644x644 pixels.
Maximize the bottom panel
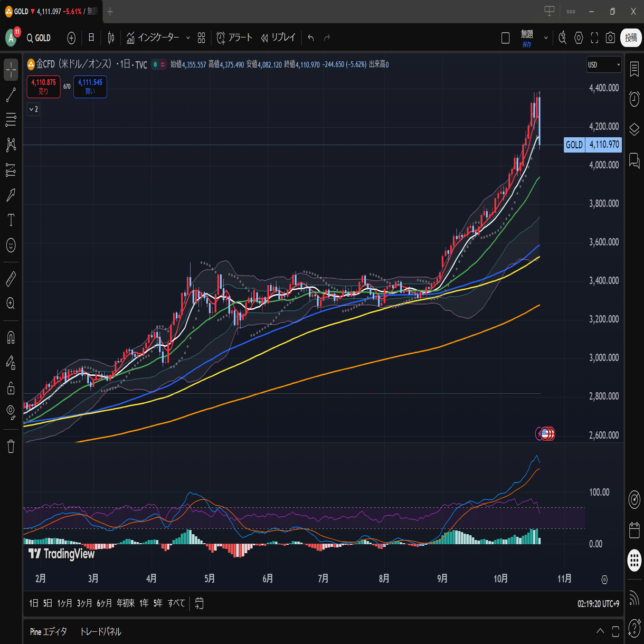[615, 631]
